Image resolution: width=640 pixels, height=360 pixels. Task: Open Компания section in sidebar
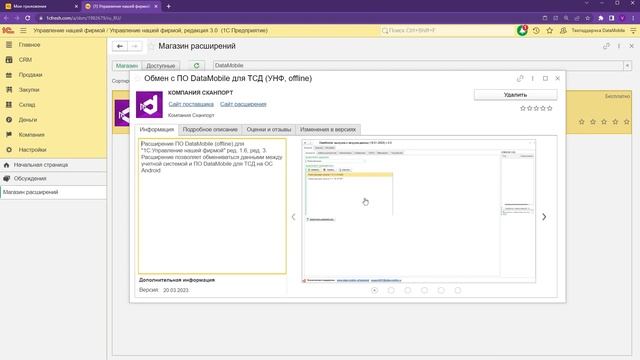tap(53, 135)
